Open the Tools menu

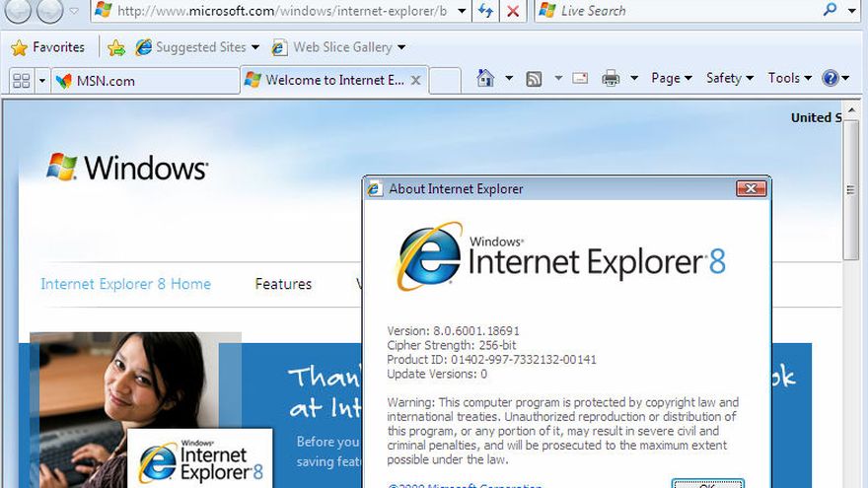coord(789,78)
